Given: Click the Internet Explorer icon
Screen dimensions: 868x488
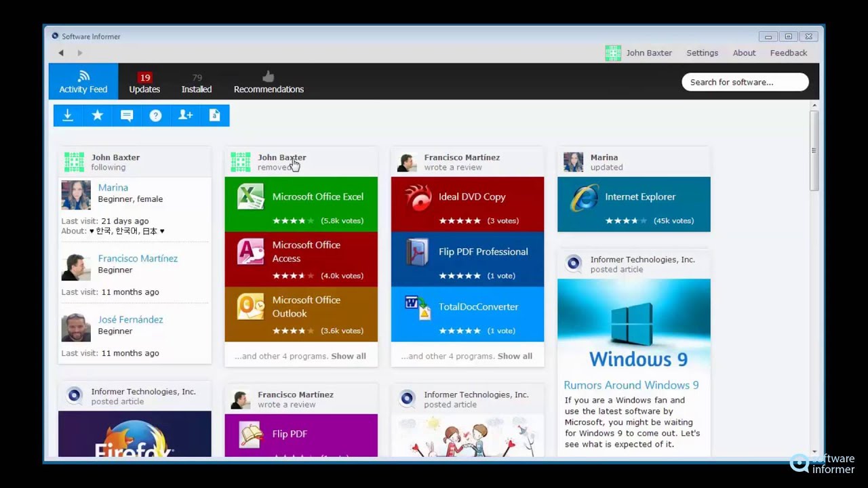Looking at the screenshot, I should coord(584,197).
